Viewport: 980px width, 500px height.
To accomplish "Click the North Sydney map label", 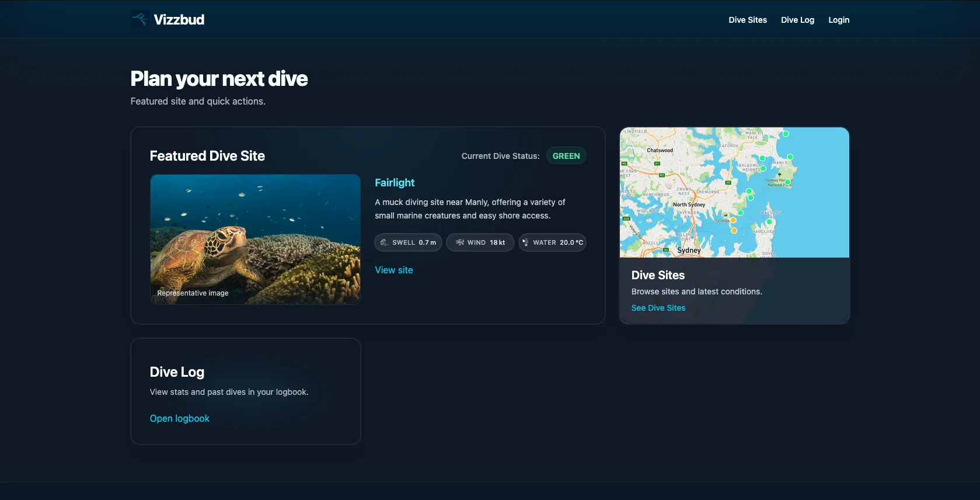I will coord(689,204).
